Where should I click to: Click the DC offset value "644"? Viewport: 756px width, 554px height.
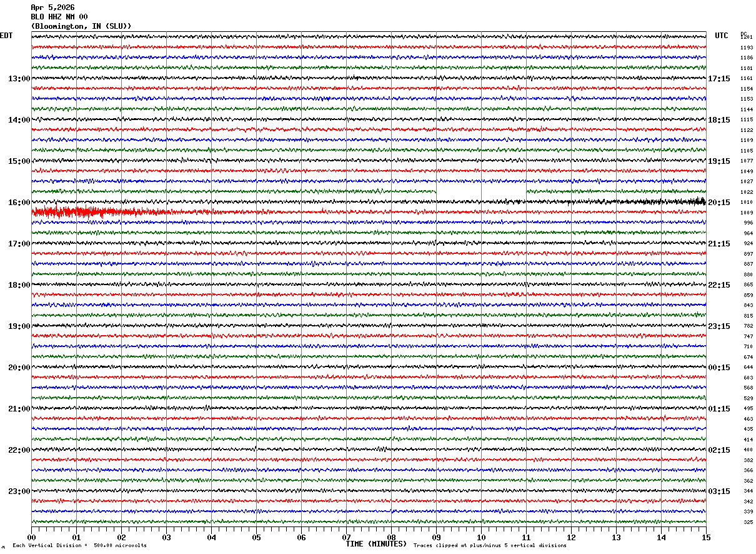(x=748, y=368)
